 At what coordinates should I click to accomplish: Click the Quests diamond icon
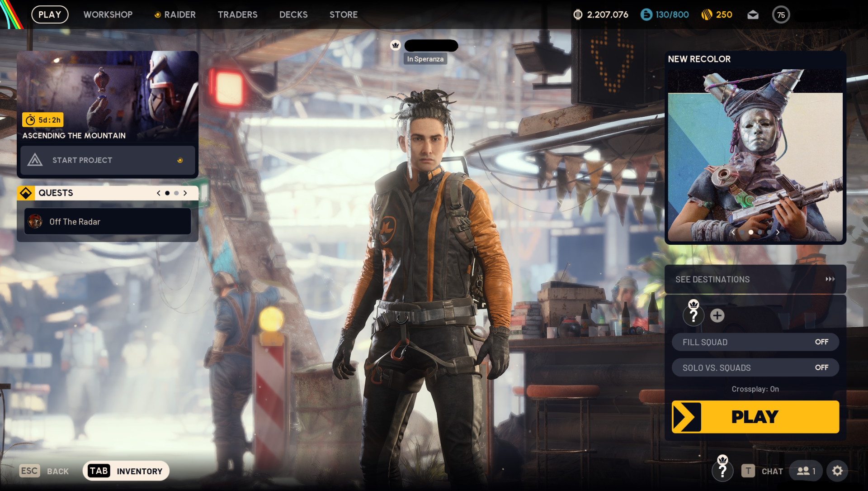click(x=26, y=193)
